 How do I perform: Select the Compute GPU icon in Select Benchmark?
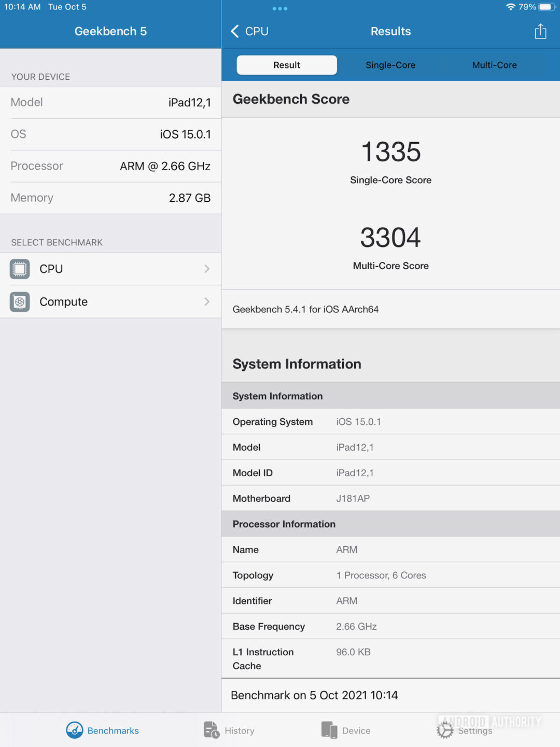[x=19, y=301]
